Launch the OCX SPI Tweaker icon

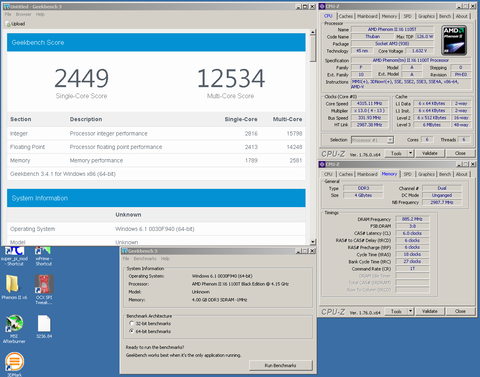point(44,289)
